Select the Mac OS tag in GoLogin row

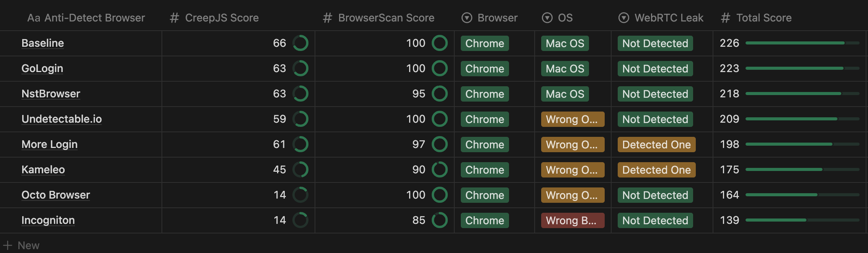(565, 69)
